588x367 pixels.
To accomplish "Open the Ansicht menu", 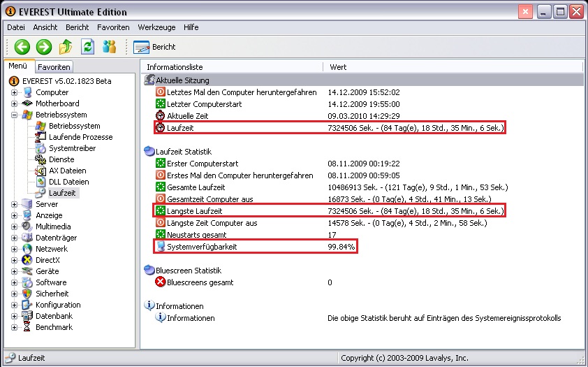I will point(45,27).
